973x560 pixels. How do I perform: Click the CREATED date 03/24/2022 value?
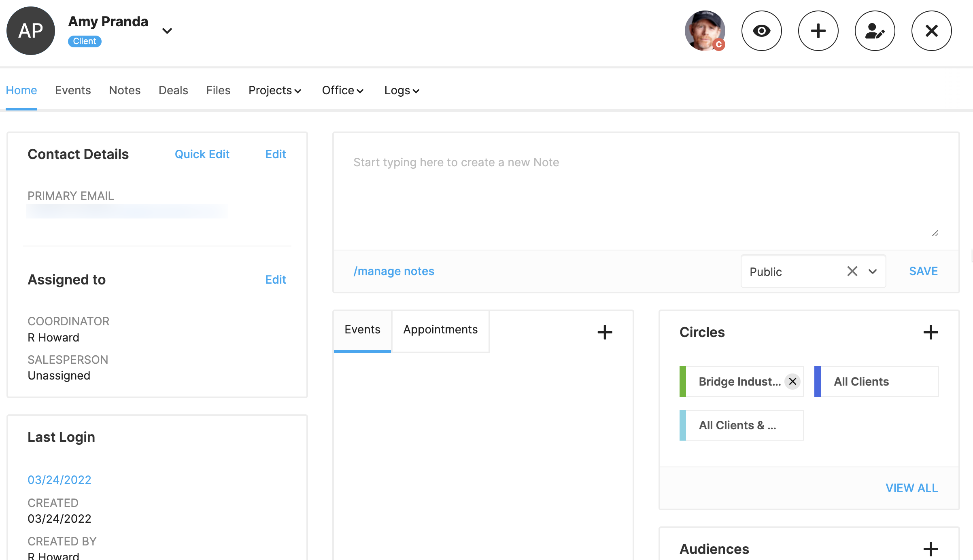pyautogui.click(x=59, y=519)
